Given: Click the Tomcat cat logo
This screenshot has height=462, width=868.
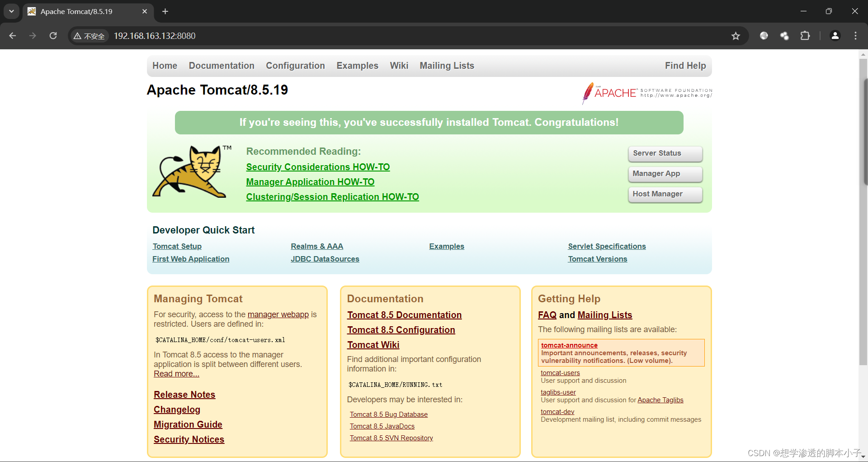Looking at the screenshot, I should [x=192, y=171].
